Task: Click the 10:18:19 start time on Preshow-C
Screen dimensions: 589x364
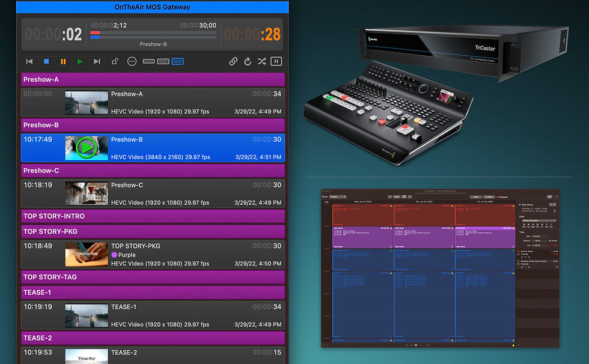Action: click(38, 185)
